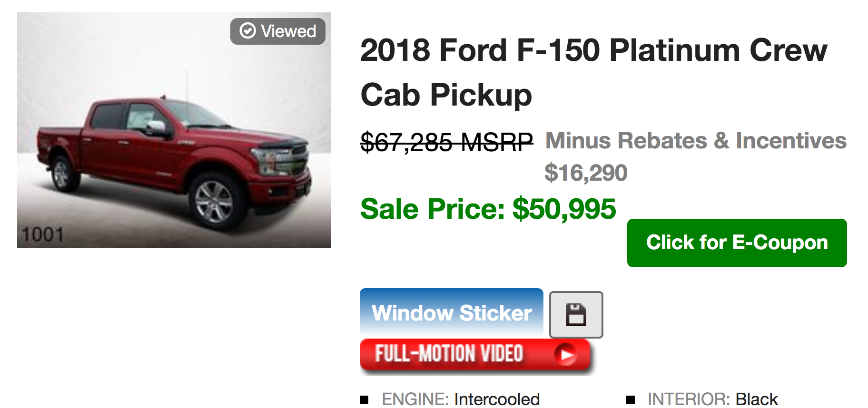Click the Cab Pickup title line
The width and height of the screenshot is (868, 408).
click(446, 95)
